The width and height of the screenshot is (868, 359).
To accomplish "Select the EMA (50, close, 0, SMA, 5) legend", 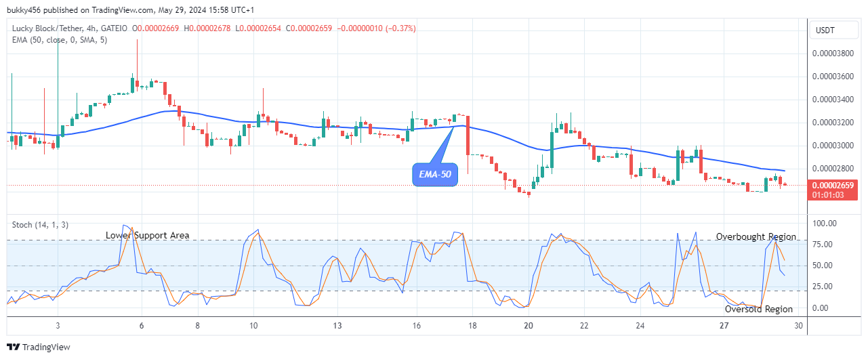I will (x=60, y=40).
